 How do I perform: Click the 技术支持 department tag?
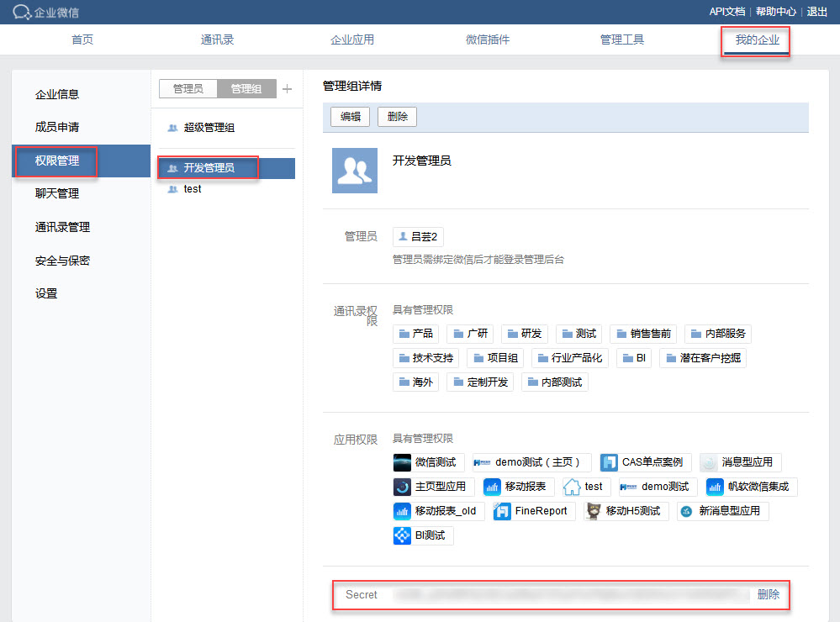(x=426, y=358)
